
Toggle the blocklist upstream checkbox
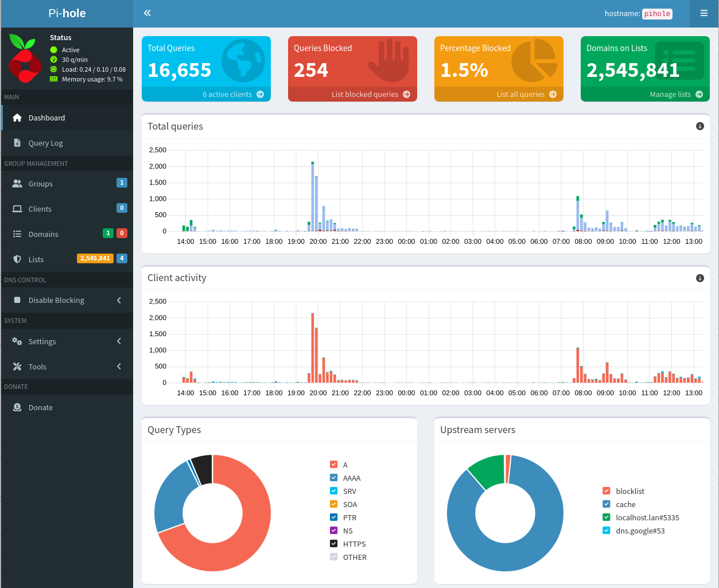coord(607,491)
